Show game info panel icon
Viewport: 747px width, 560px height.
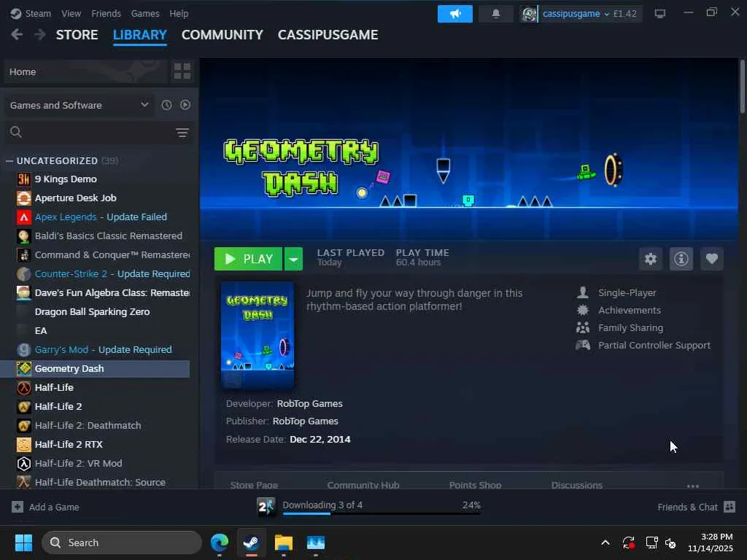pyautogui.click(x=681, y=259)
